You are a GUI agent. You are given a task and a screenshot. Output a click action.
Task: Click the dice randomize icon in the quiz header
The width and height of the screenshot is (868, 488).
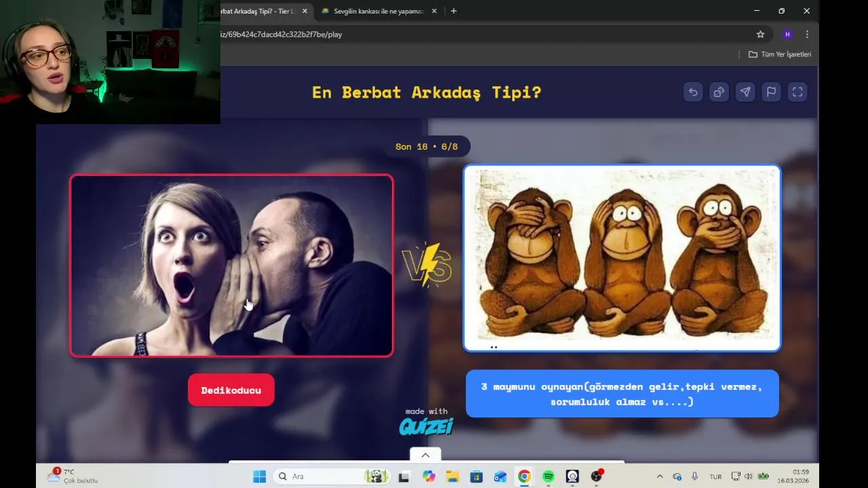(719, 92)
